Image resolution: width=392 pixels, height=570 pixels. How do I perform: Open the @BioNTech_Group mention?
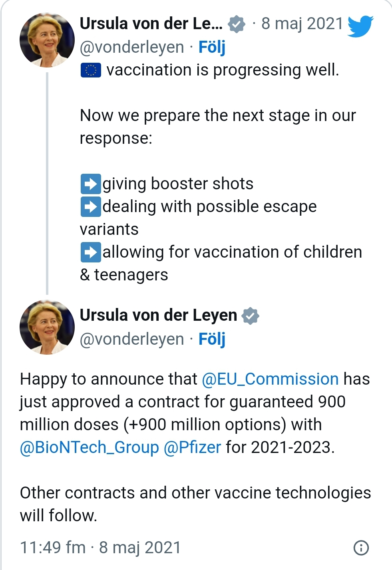90,447
